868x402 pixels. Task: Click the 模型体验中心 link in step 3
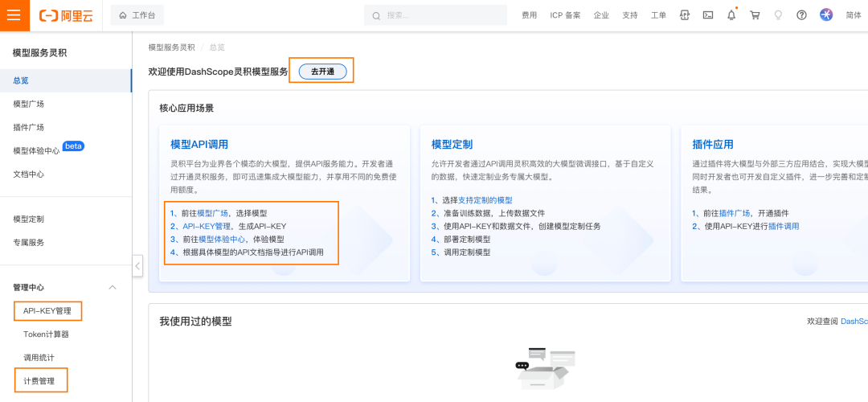(222, 240)
